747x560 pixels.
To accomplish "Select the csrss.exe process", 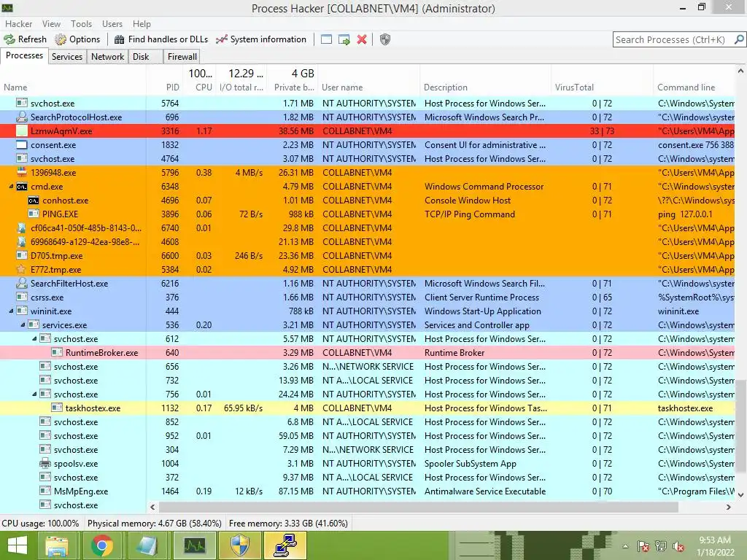I will (x=368, y=297).
